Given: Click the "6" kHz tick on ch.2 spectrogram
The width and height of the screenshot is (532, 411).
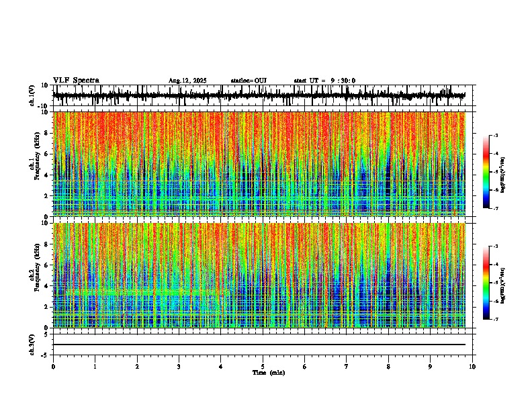Looking at the screenshot, I should 46,265.
